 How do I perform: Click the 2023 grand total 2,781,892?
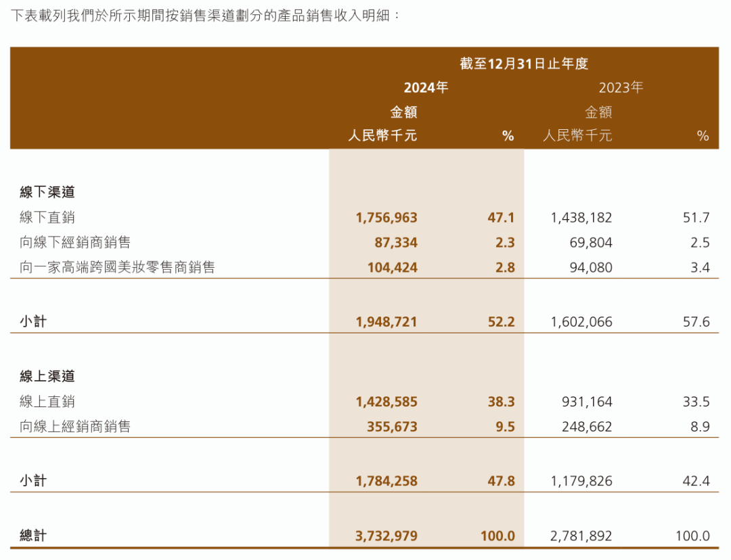click(x=581, y=536)
